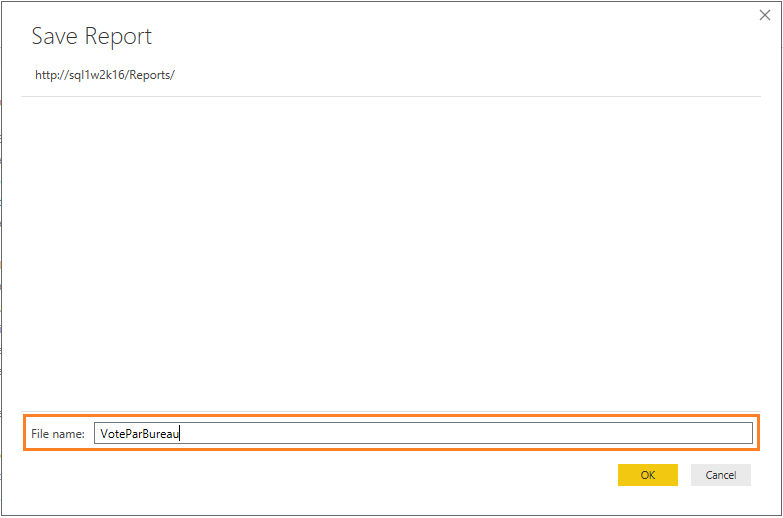Click the empty space left of OK button
The width and height of the screenshot is (783, 518).
320,475
